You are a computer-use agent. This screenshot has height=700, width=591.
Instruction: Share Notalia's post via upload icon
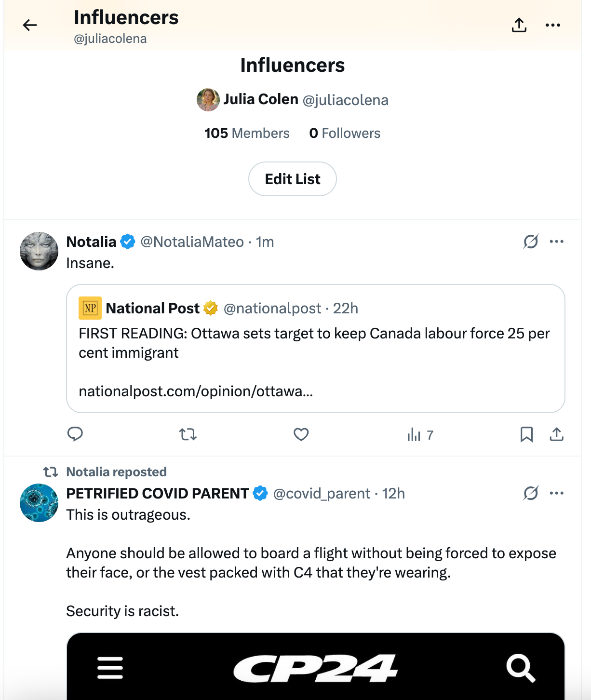tap(557, 434)
